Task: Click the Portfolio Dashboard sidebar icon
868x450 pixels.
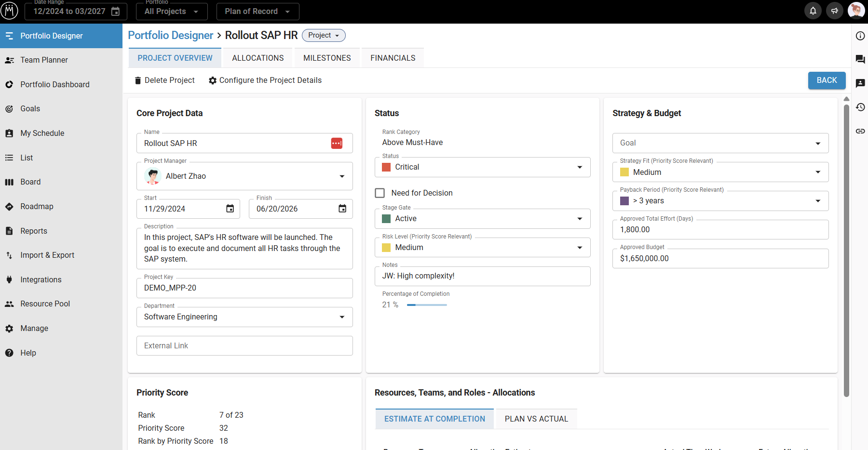Action: 9,84
